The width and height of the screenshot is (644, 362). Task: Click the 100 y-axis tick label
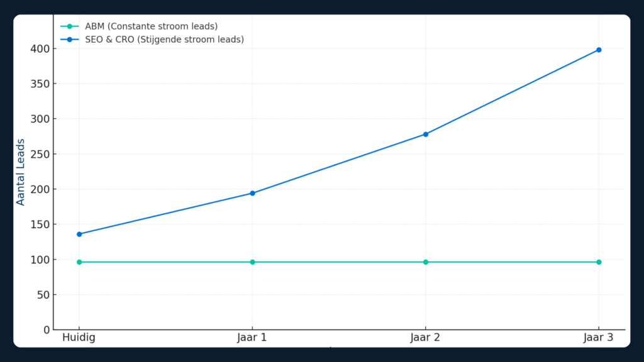pyautogui.click(x=40, y=260)
